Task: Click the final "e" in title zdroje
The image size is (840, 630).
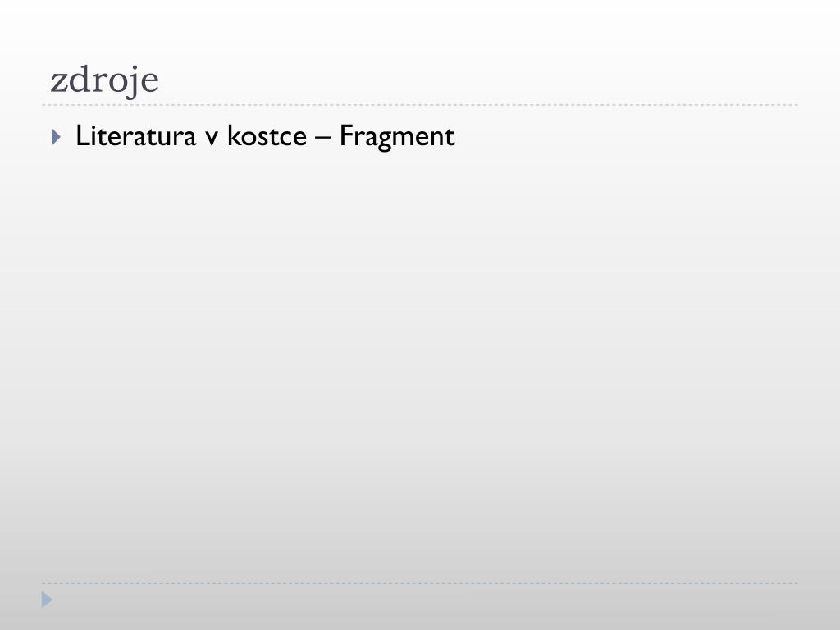Action: [x=149, y=84]
